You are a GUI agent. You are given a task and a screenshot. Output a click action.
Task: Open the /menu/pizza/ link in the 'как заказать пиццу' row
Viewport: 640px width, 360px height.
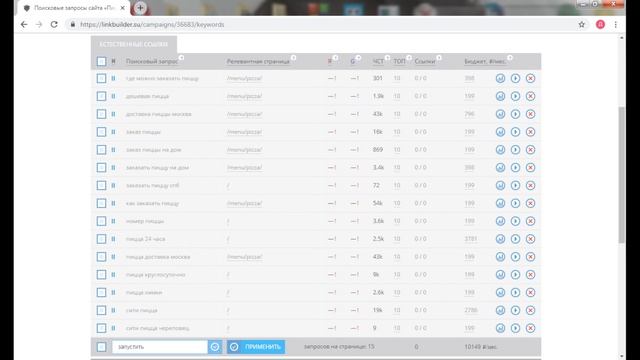pos(244,203)
